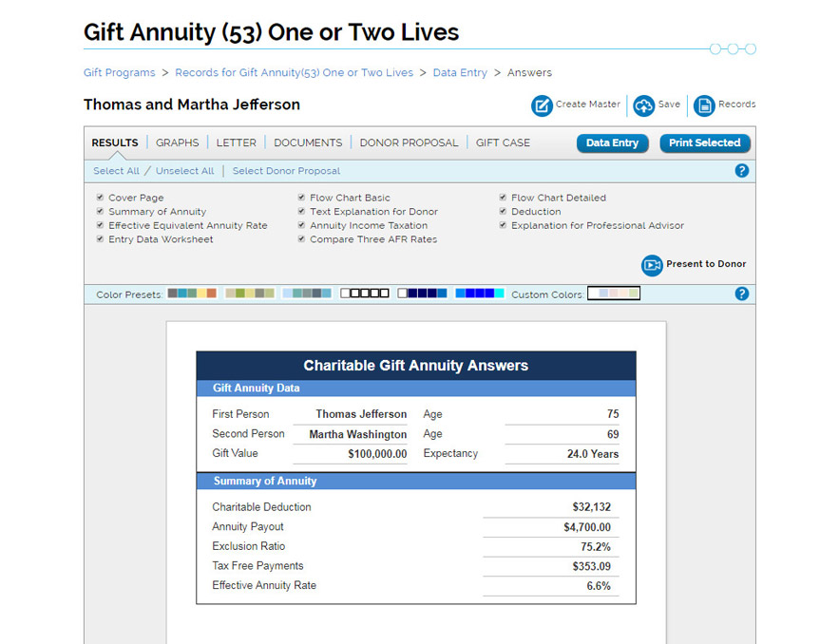Pick the dark blue color preset
The height and width of the screenshot is (644, 839).
click(x=421, y=294)
